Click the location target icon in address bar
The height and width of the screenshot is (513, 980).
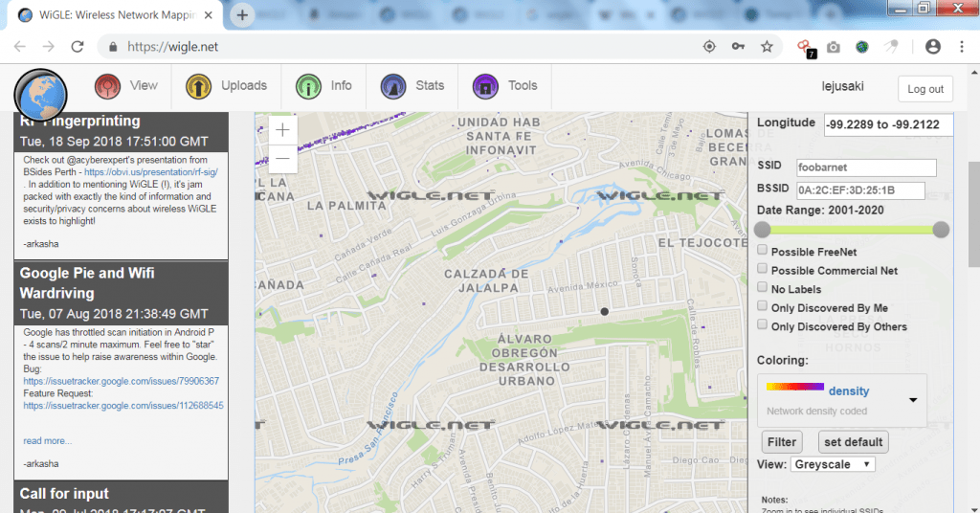pos(709,47)
